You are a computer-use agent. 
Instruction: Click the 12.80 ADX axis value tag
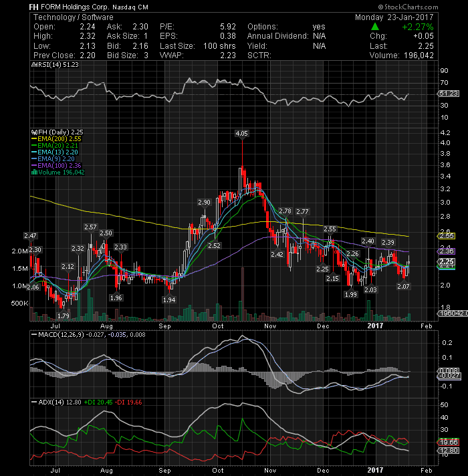point(448,451)
